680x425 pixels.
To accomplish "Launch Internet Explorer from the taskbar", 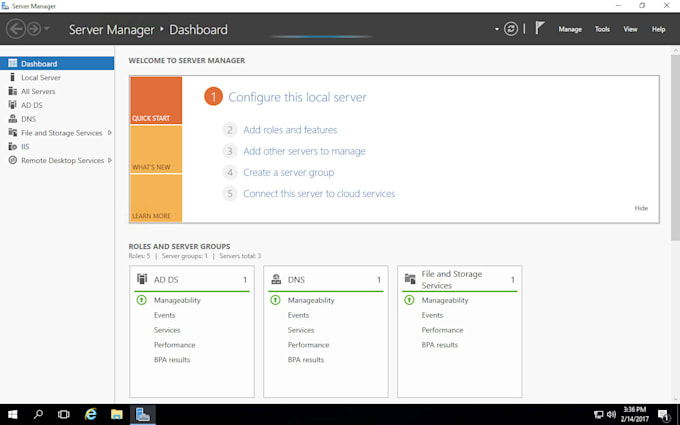I will [90, 415].
